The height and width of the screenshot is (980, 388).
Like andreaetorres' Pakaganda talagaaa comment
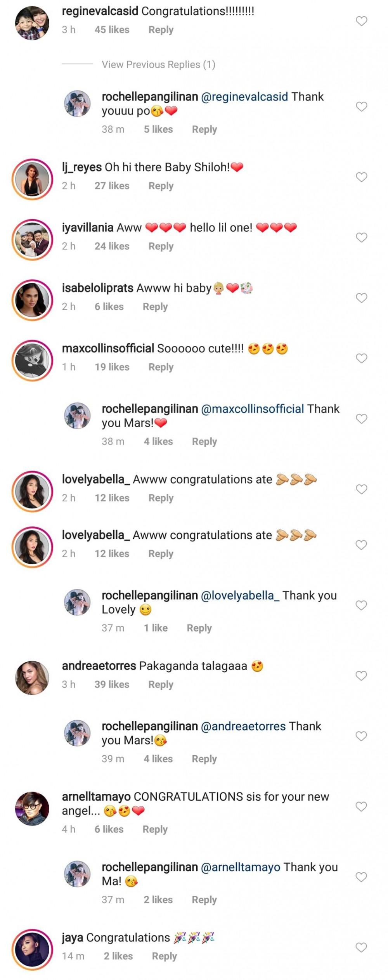tap(361, 676)
